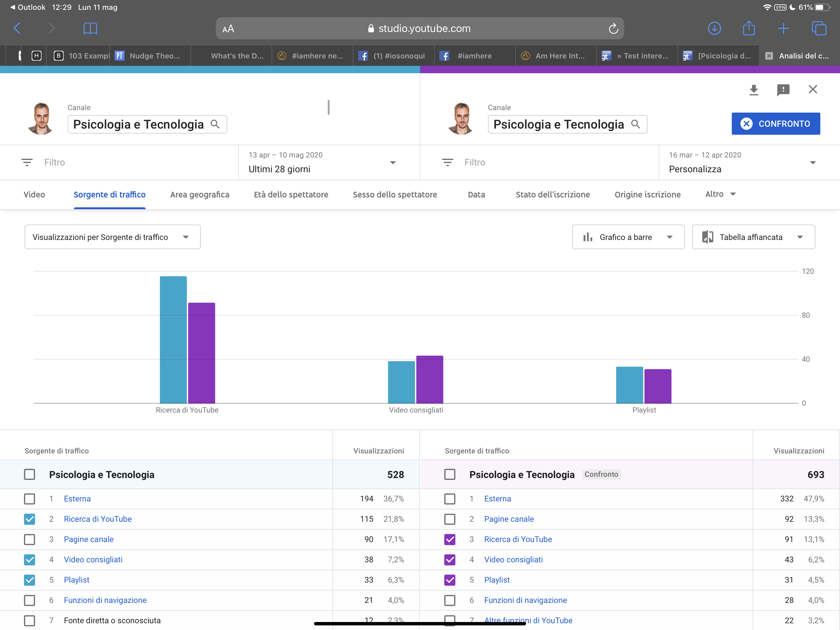Open right date range Personalizza dropdown
This screenshot has width=840, height=630.
click(x=749, y=162)
